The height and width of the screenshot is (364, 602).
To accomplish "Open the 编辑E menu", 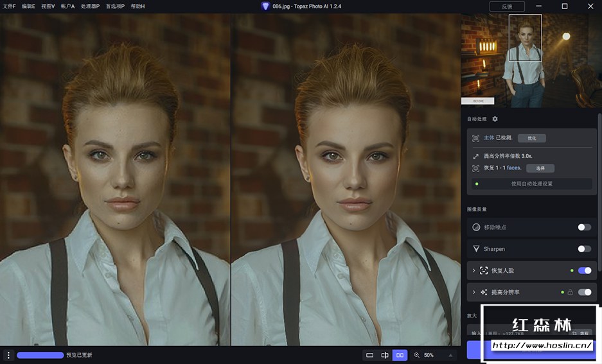I will 28,6.
